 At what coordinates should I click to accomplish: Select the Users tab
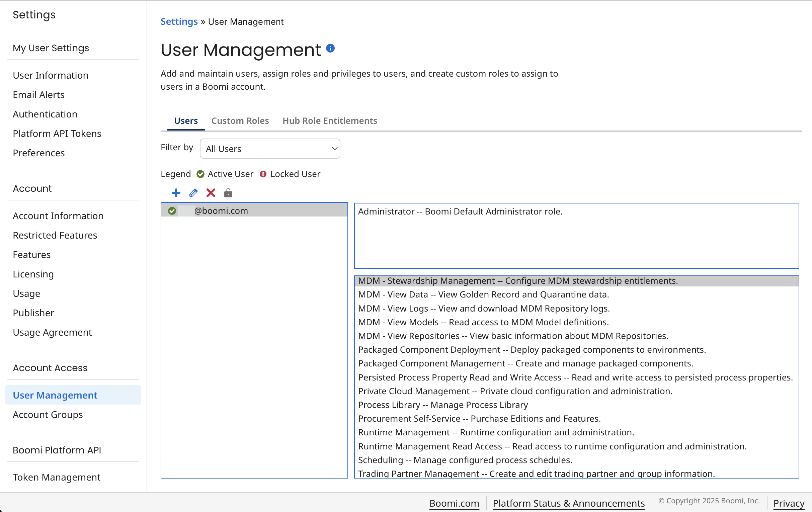(186, 121)
